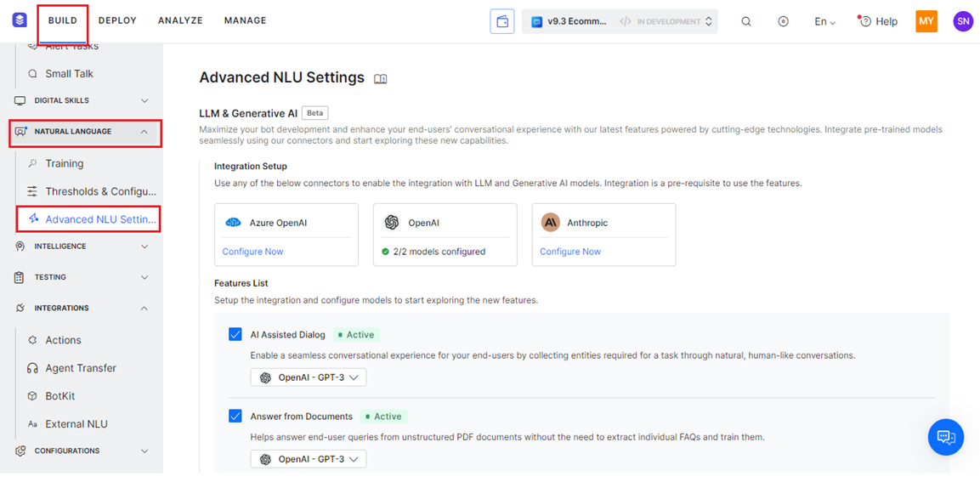The height and width of the screenshot is (499, 980).
Task: Select the Training icon in the sidebar
Action: click(31, 162)
